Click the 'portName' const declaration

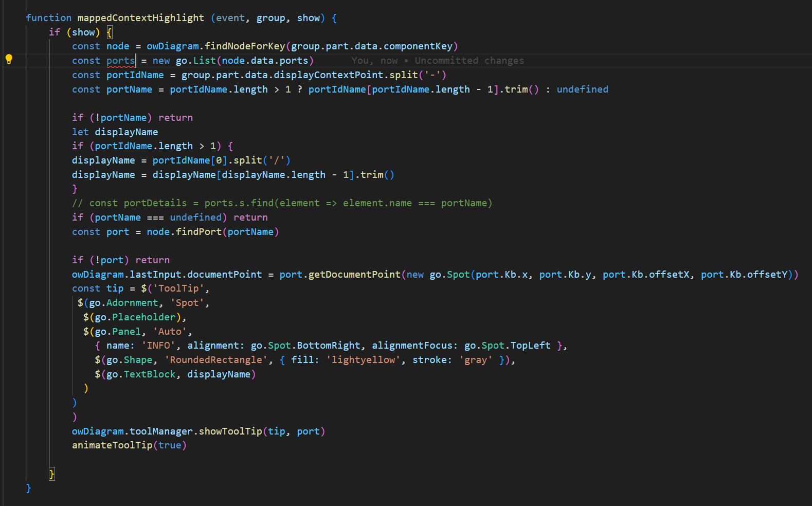(129, 89)
